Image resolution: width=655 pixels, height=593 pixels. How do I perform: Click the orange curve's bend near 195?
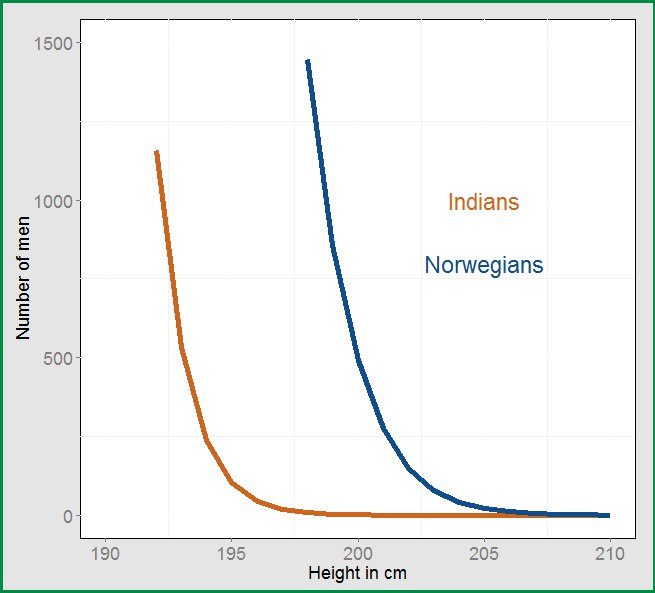click(231, 482)
